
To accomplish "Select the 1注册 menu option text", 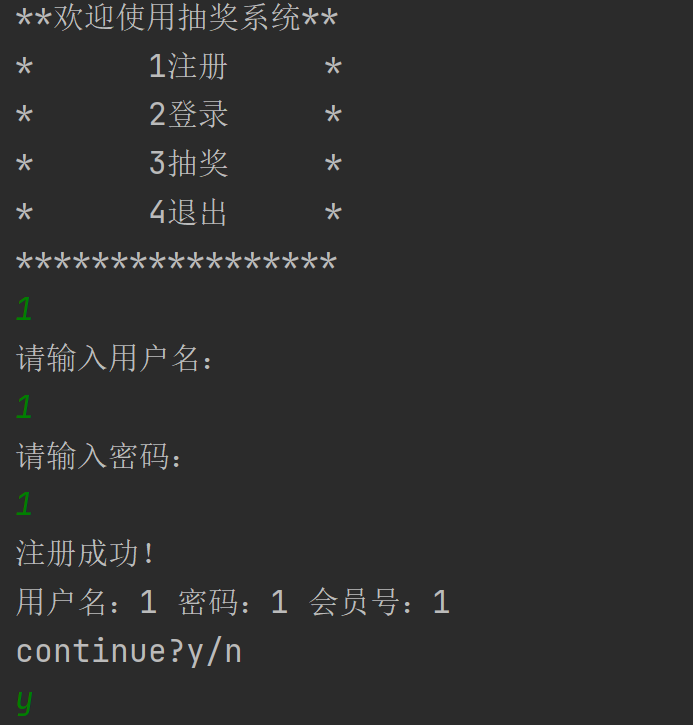I will pos(189,67).
